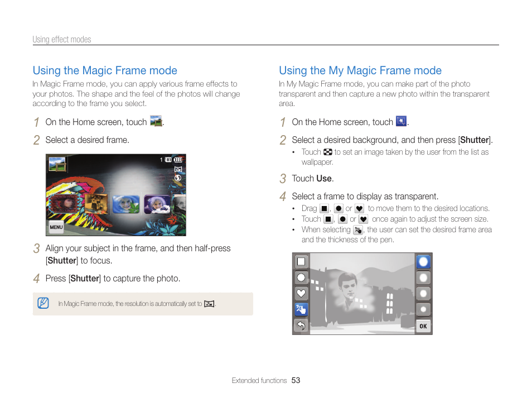Click the 'Using effect modes' header text

[x=62, y=40]
